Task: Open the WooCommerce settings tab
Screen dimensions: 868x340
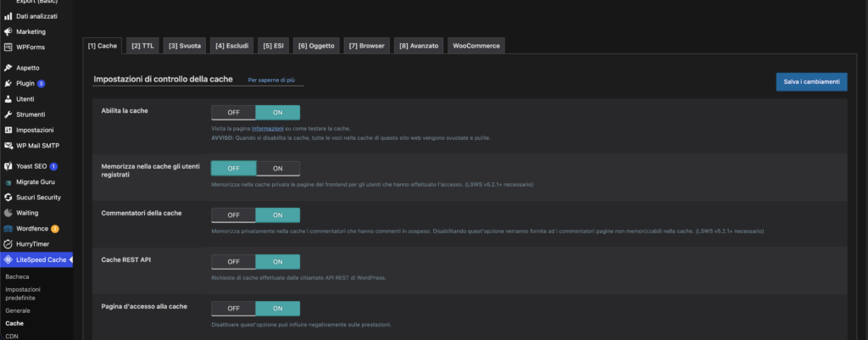Action: pos(476,46)
